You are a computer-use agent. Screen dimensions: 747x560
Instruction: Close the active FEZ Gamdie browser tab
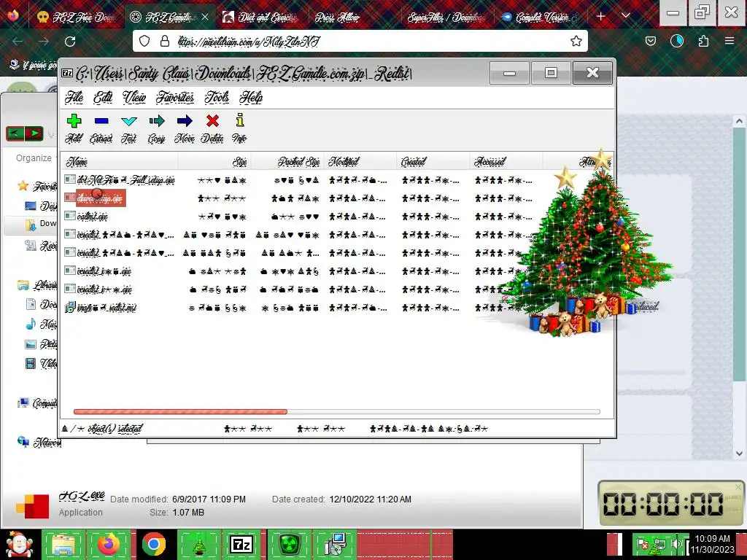tap(205, 17)
